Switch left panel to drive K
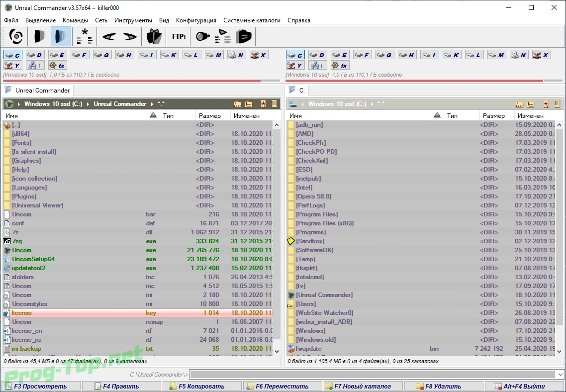Viewport: 566px width, 392px height. click(x=169, y=55)
